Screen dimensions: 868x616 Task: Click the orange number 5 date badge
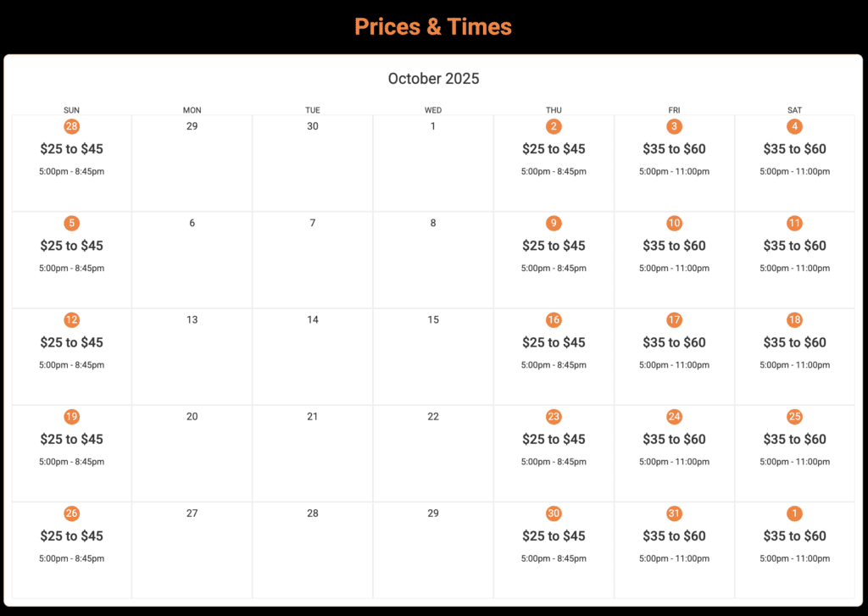(72, 223)
